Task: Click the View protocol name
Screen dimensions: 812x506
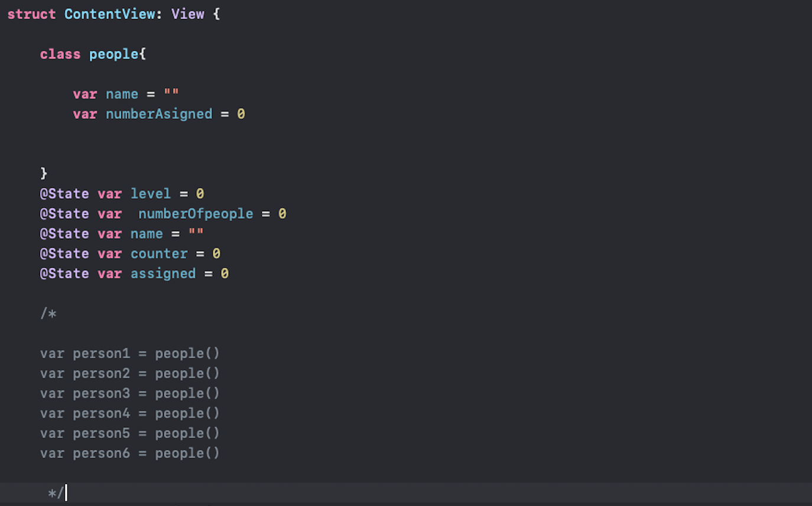Action: (x=187, y=14)
